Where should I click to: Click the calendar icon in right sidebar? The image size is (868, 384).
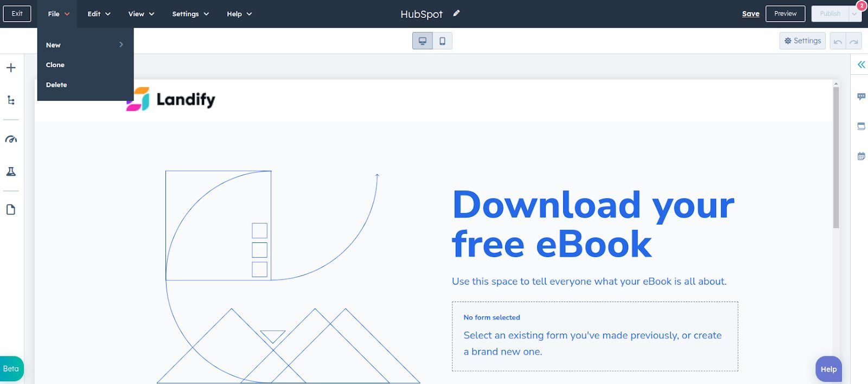pyautogui.click(x=861, y=156)
